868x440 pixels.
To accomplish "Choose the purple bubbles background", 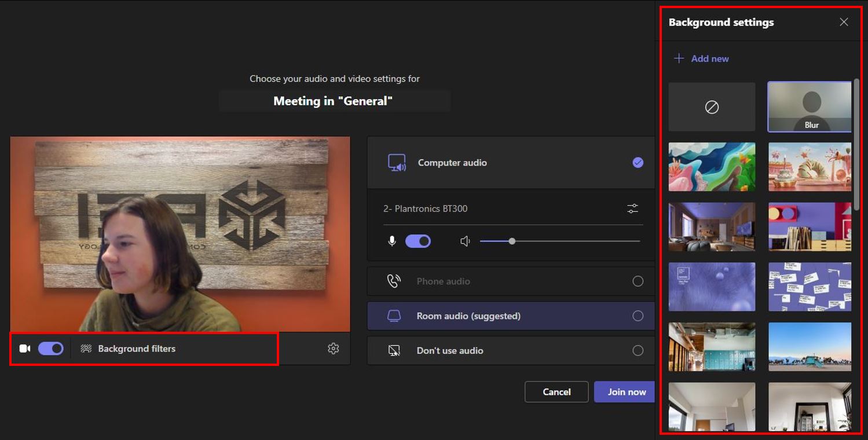I will pyautogui.click(x=712, y=287).
